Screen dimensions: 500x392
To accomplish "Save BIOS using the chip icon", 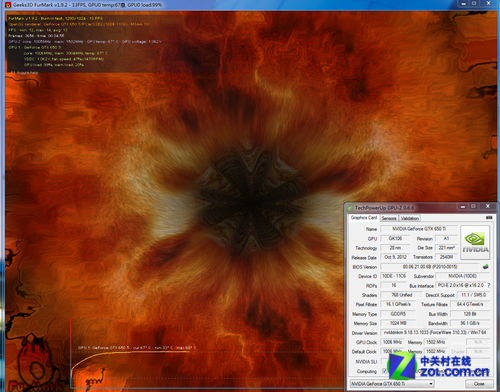I will coord(486,267).
